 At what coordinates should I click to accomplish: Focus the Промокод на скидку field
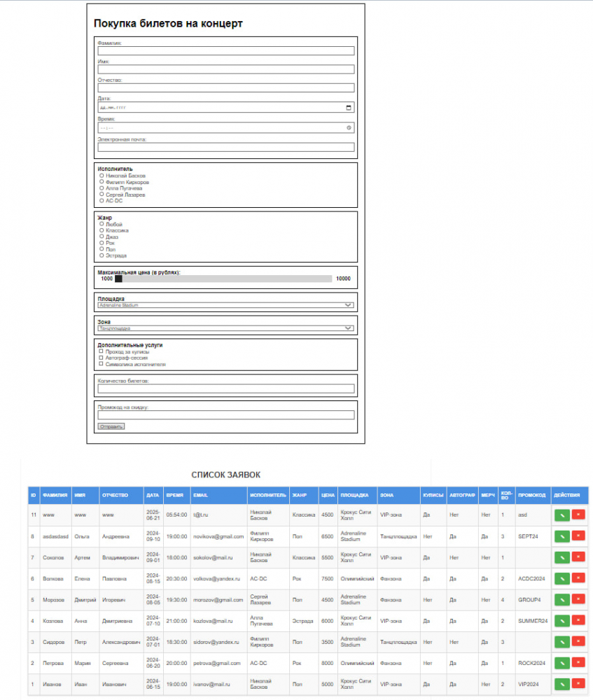pos(226,415)
